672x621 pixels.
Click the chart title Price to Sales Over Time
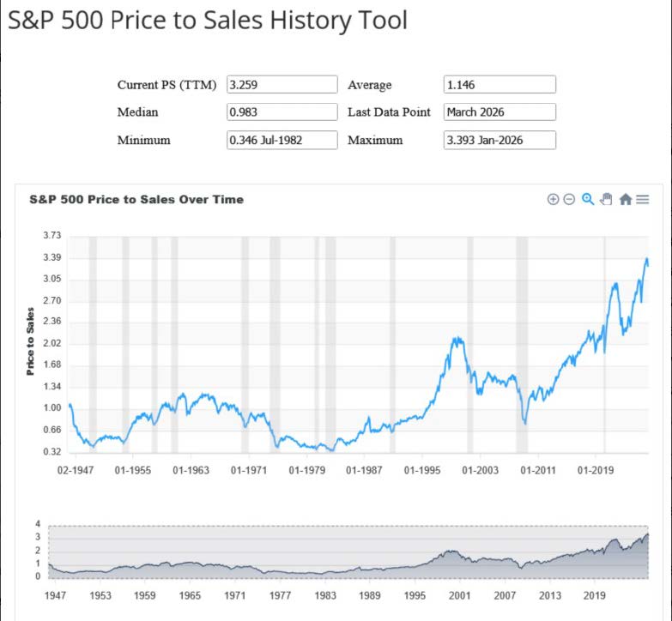click(136, 199)
